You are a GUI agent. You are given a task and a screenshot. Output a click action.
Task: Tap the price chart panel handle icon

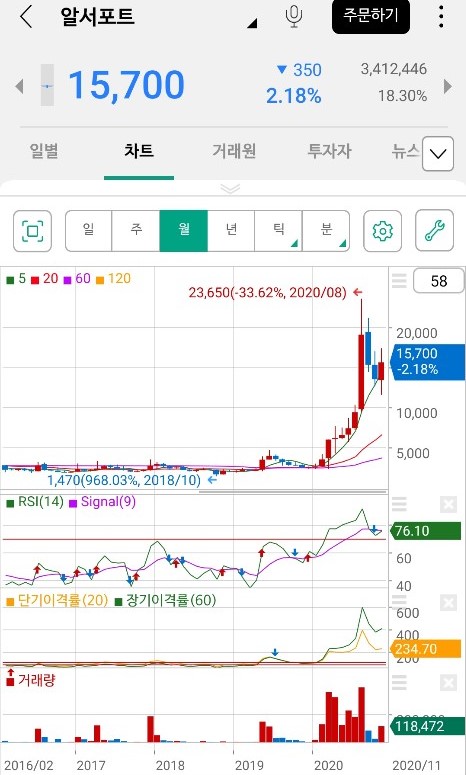tap(399, 281)
